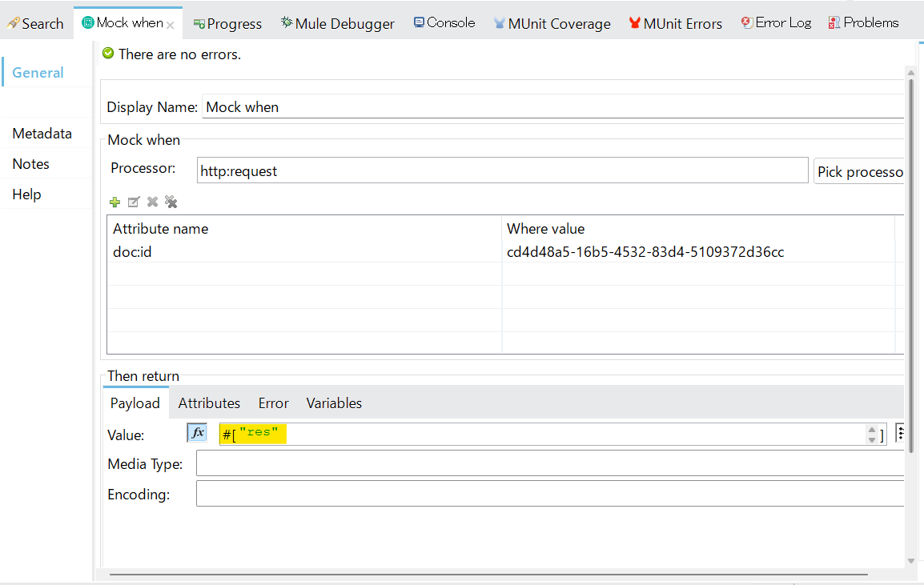Click the Value field up arrow stepper
This screenshot has height=585, width=924.
tap(872, 430)
